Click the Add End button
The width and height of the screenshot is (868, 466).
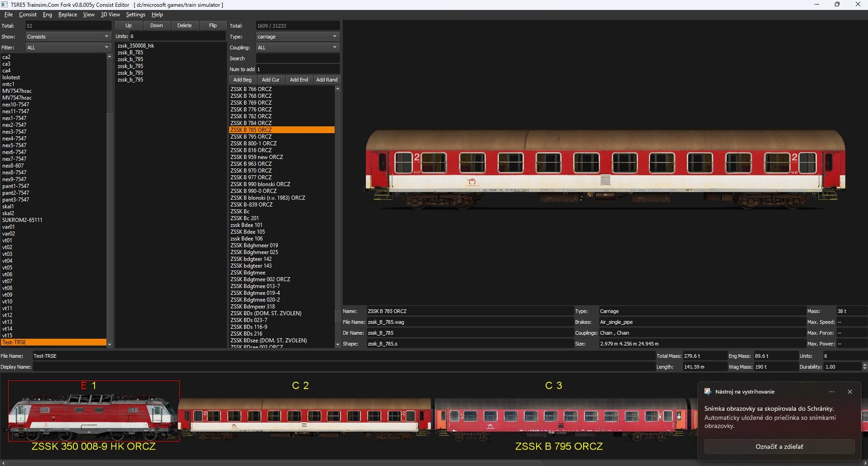click(299, 80)
